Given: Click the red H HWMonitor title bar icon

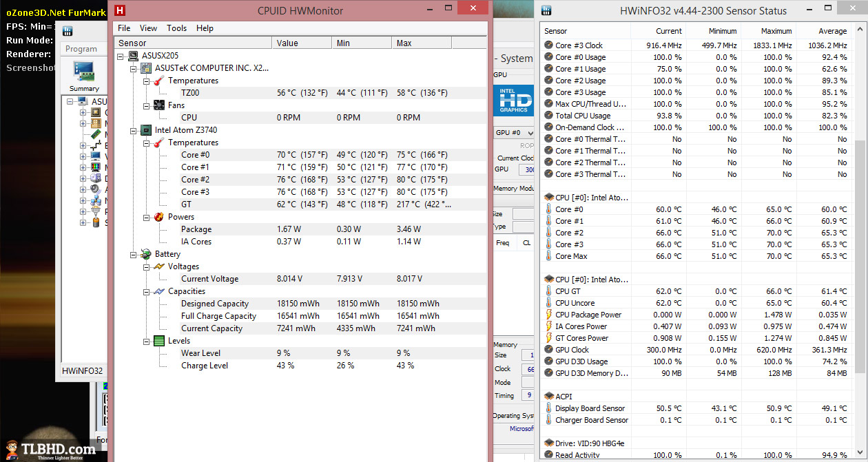Looking at the screenshot, I should pos(121,10).
